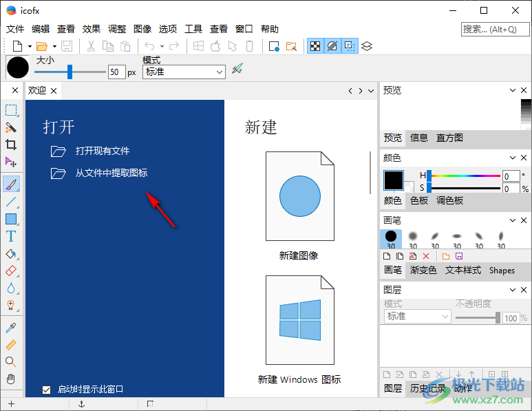
Task: Select the dodge lightbulb tool
Action: coord(11,305)
